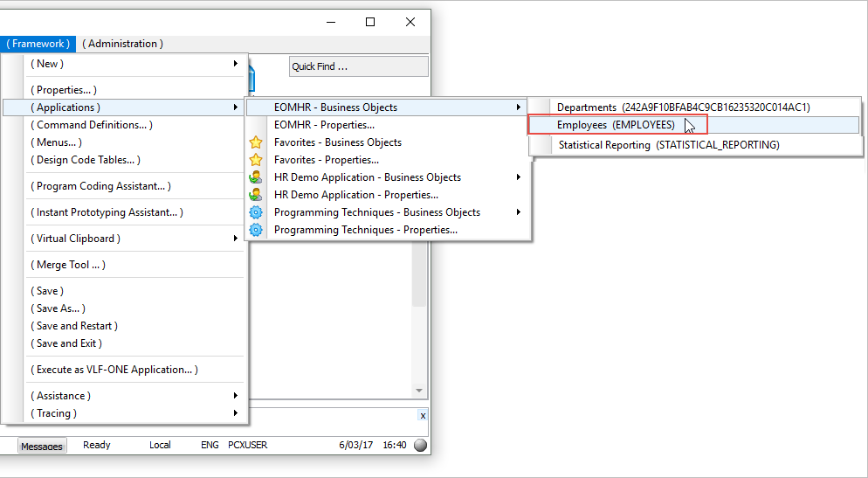This screenshot has width=868, height=478.
Task: Select Employees (EMPLOYEES) business object
Action: (x=695, y=125)
